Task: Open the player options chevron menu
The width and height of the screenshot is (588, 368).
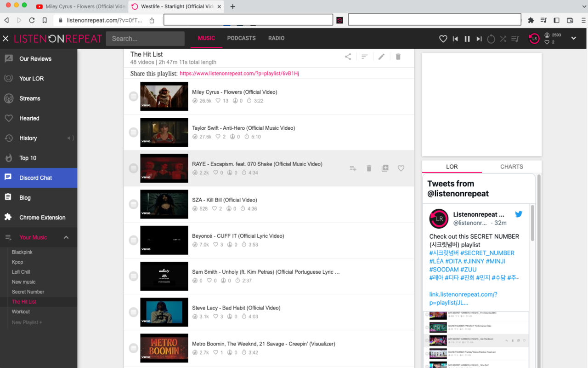Action: click(573, 39)
